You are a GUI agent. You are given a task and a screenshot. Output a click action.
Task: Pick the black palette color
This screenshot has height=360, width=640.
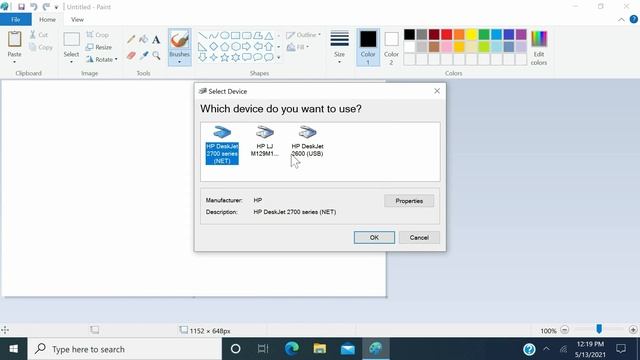pyautogui.click(x=409, y=34)
